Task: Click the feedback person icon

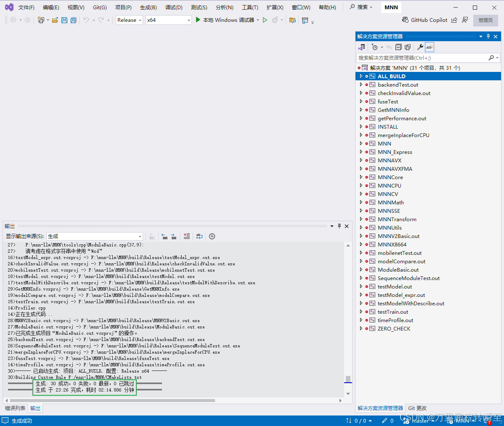Action: pyautogui.click(x=465, y=20)
